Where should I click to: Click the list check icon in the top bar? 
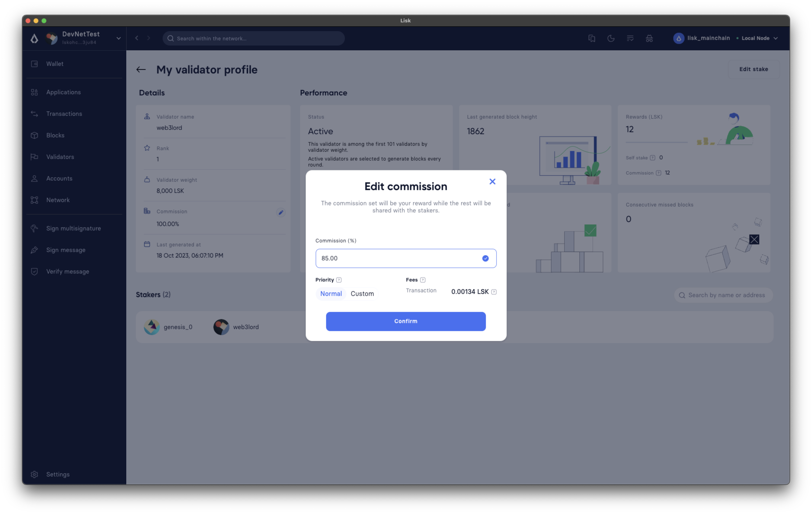(x=630, y=38)
